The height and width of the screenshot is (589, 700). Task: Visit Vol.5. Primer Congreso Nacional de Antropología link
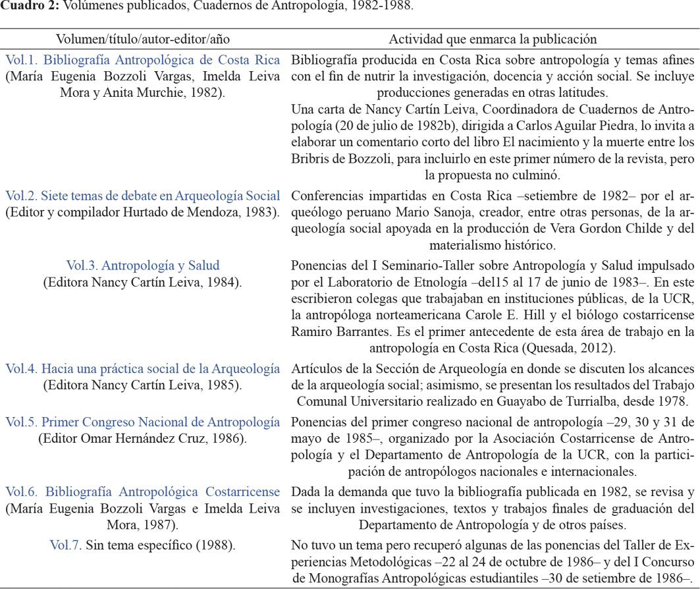(x=142, y=422)
